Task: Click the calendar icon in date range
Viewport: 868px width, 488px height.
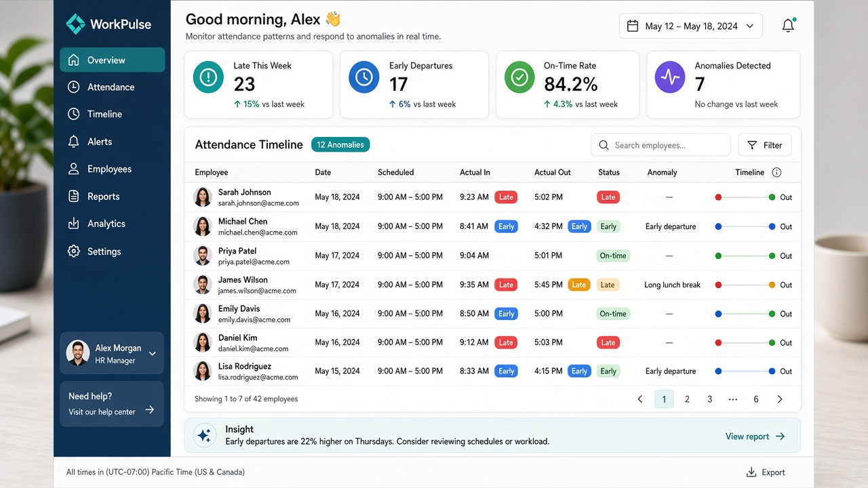Action: click(x=633, y=26)
